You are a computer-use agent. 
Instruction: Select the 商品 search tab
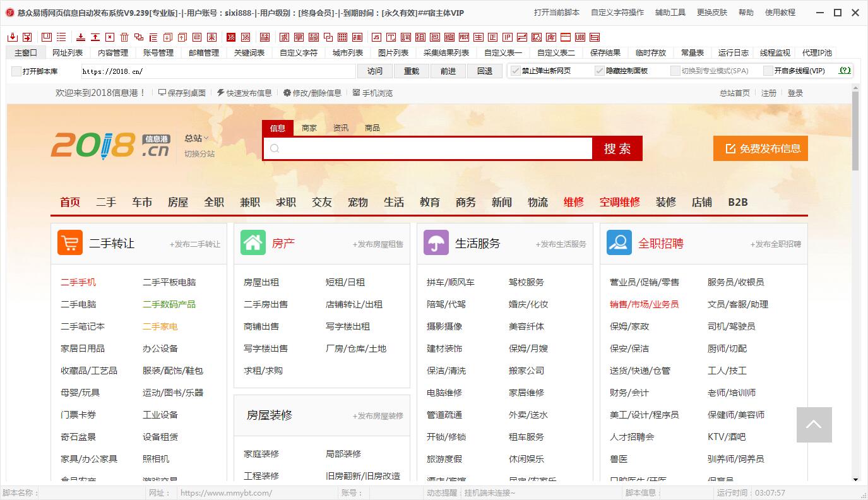[x=372, y=128]
